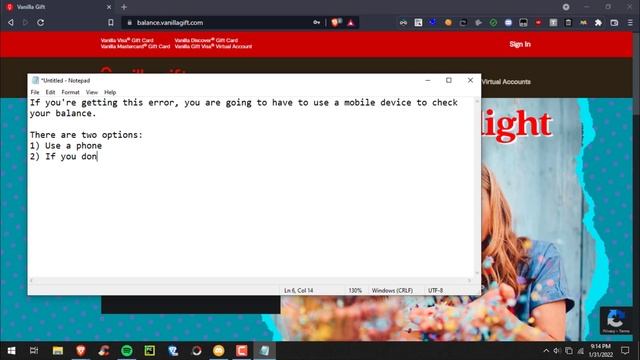
Task: Open the Brave wallet icon
Action: pyautogui.click(x=614, y=23)
